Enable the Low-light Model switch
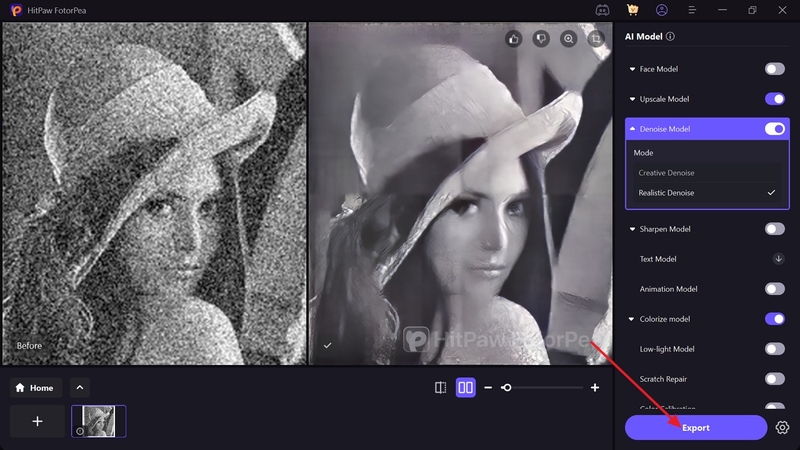Screen dimensions: 800x450 [774, 349]
